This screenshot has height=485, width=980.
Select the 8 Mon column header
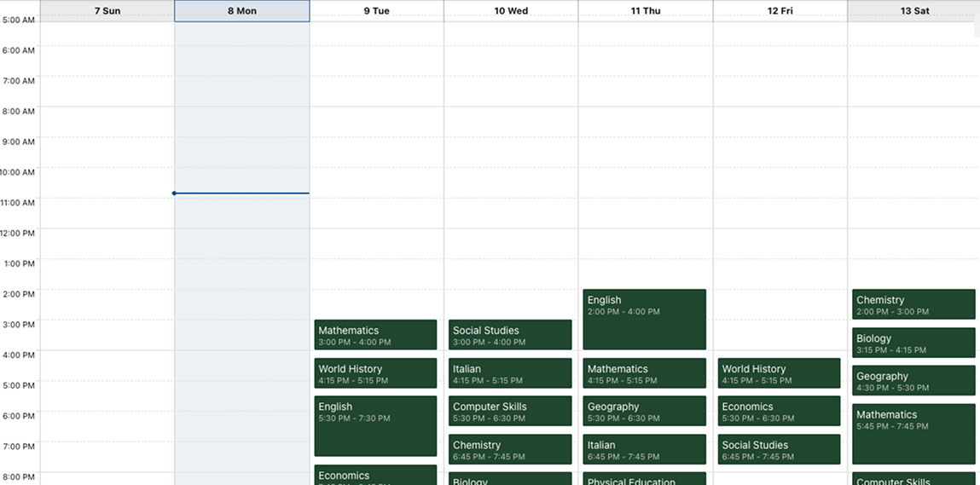(x=241, y=11)
